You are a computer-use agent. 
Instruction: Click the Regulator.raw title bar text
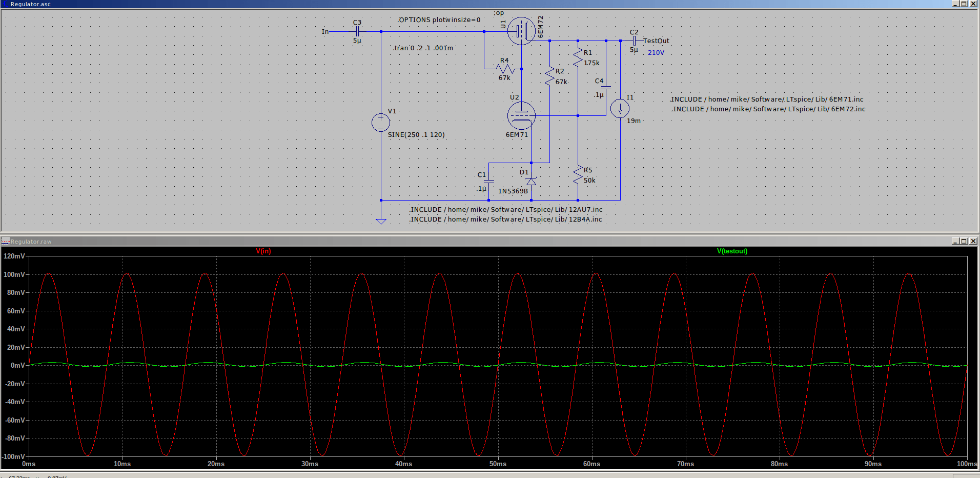(x=31, y=242)
